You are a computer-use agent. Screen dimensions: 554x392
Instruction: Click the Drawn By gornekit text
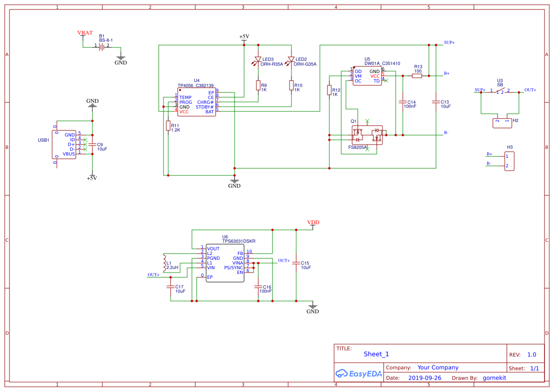(494, 378)
